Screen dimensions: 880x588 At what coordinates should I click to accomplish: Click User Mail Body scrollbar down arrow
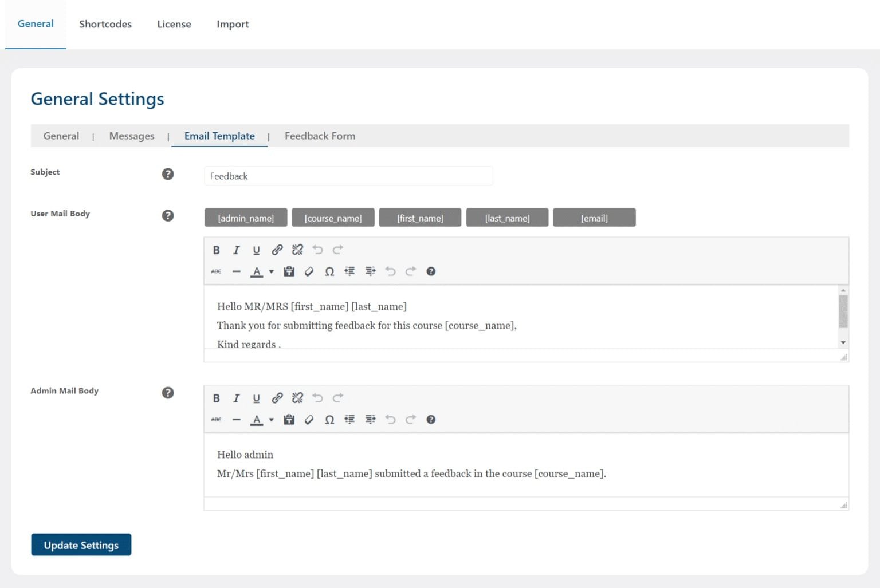(843, 342)
